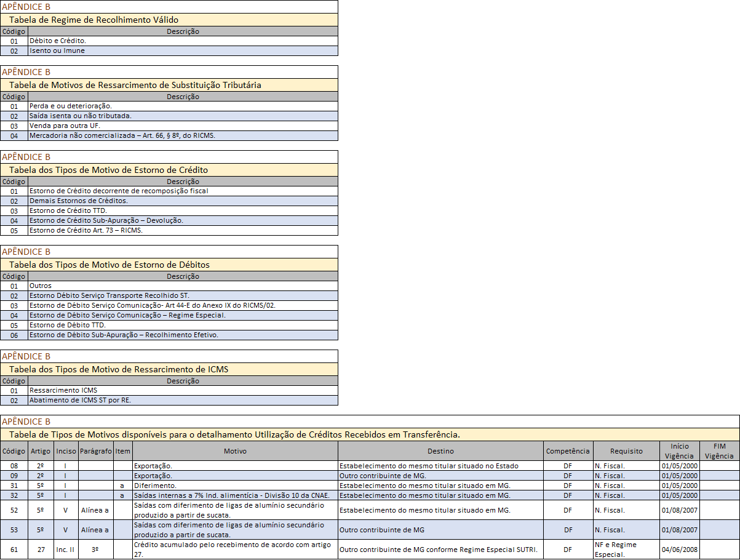Screen dimensions: 740x560
Task: Click 'Crédito acumulado pelo recebimento de acordo com artigo 27.'
Action: coord(236,550)
